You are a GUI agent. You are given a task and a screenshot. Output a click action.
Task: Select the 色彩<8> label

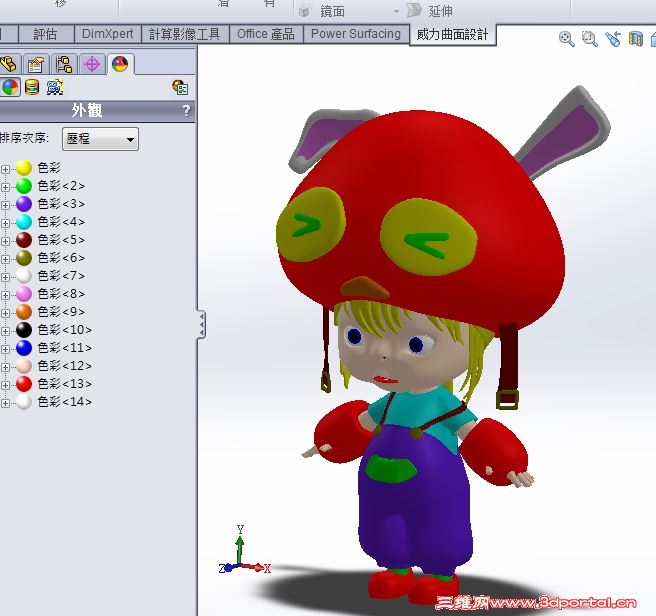[61, 294]
